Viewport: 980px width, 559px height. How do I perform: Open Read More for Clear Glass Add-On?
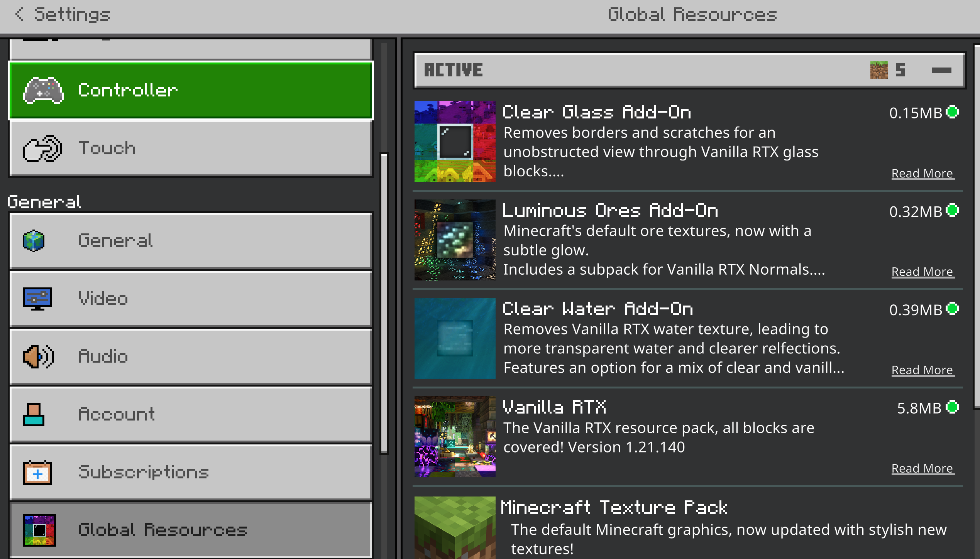922,174
